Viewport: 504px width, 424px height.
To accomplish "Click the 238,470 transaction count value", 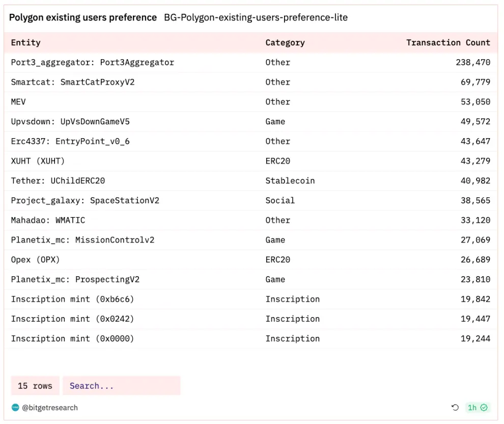I will (x=473, y=63).
